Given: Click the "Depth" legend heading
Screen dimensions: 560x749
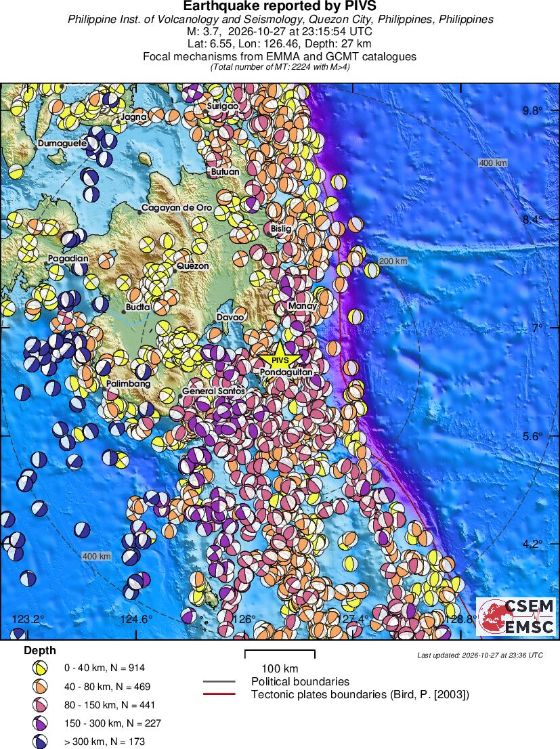Looking at the screenshot, I should tap(40, 651).
